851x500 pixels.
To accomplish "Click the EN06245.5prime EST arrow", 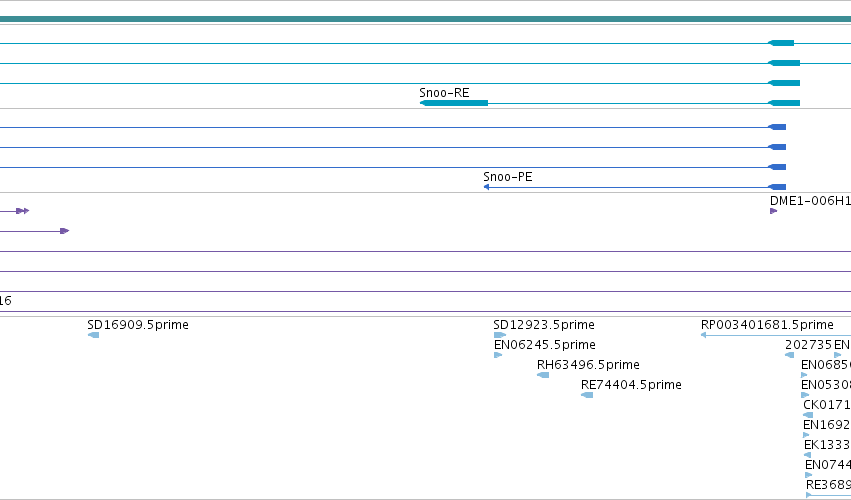I will pos(498,355).
